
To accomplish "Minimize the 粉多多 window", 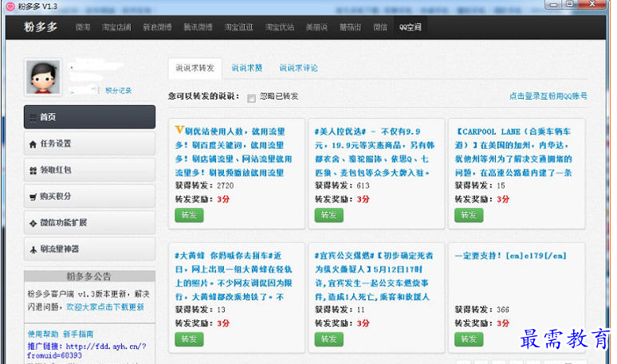I will [554, 5].
